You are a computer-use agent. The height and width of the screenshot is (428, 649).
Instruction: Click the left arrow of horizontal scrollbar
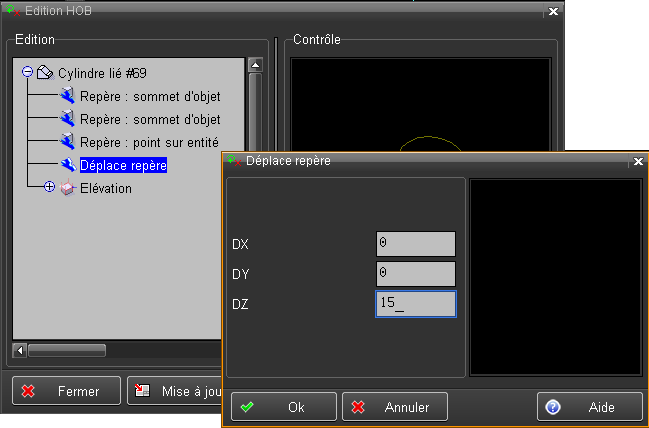point(20,351)
